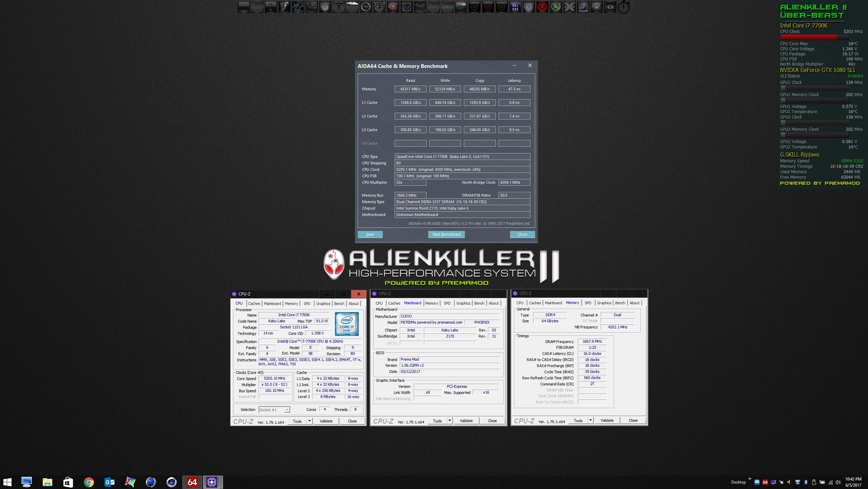This screenshot has height=489, width=868.
Task: Open the SPD tab in the Memory CPU-Z window
Action: point(588,303)
